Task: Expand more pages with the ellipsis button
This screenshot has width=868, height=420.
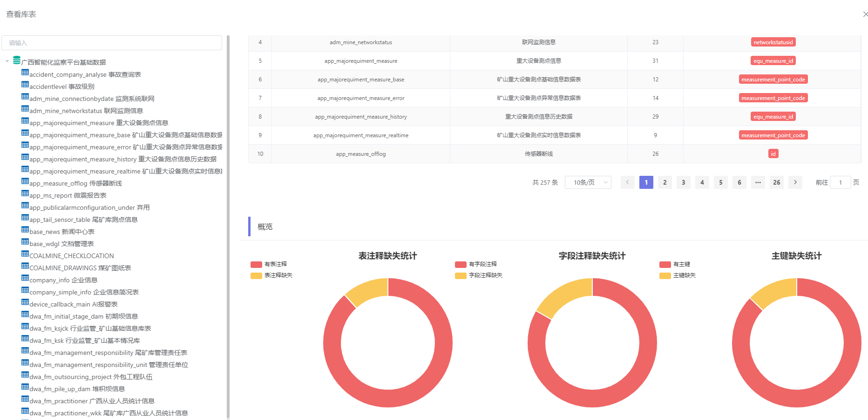Action: pyautogui.click(x=758, y=182)
